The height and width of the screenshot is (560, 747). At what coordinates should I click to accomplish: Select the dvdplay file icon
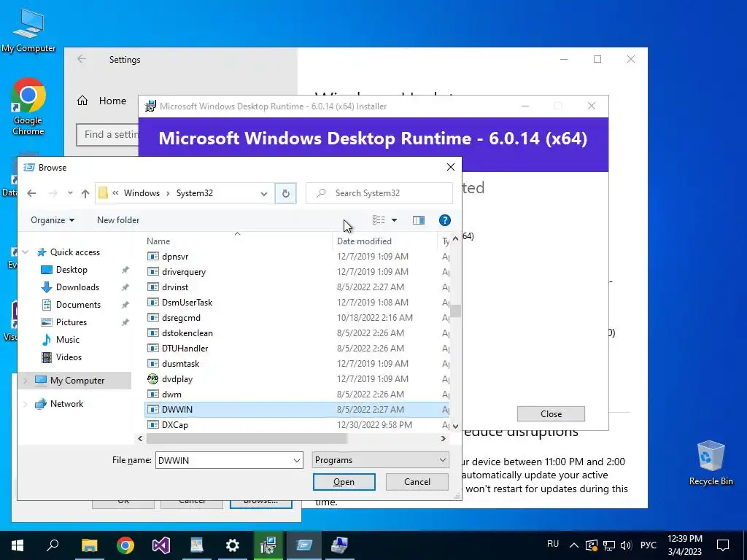point(152,378)
